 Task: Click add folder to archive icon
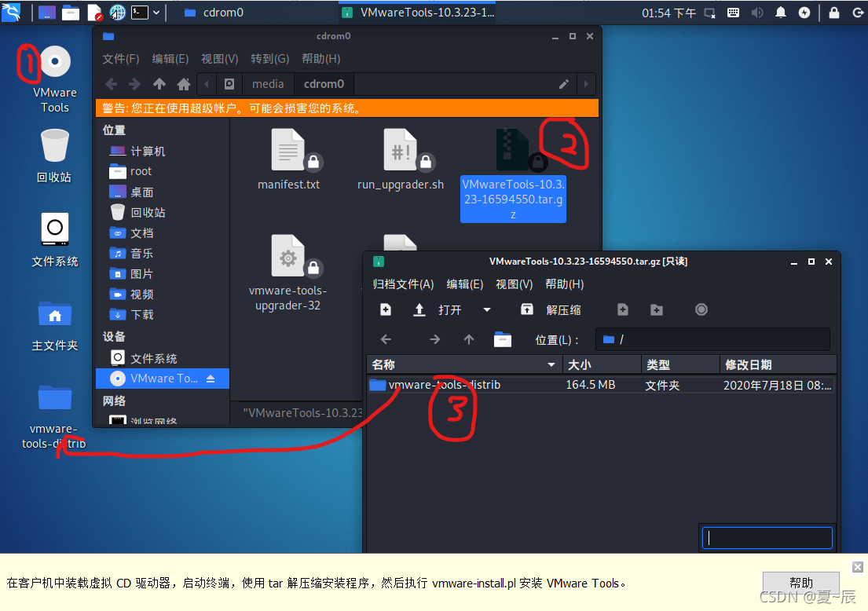pos(657,310)
